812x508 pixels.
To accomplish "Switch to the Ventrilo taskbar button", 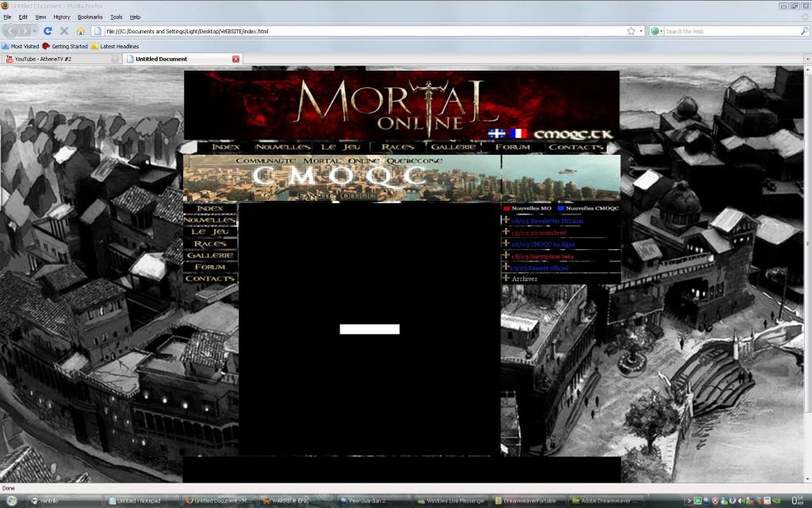I will click(66, 501).
